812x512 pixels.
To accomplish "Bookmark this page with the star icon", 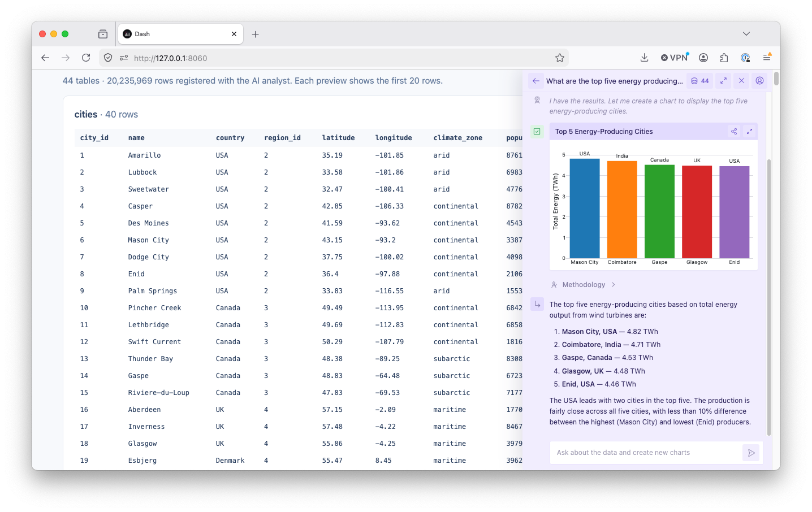I will tap(560, 58).
